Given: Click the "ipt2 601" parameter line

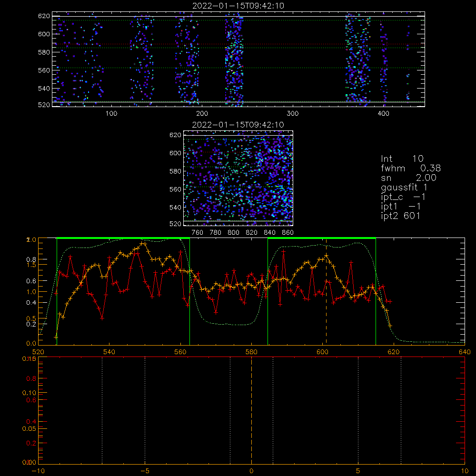Looking at the screenshot, I should (401, 216).
